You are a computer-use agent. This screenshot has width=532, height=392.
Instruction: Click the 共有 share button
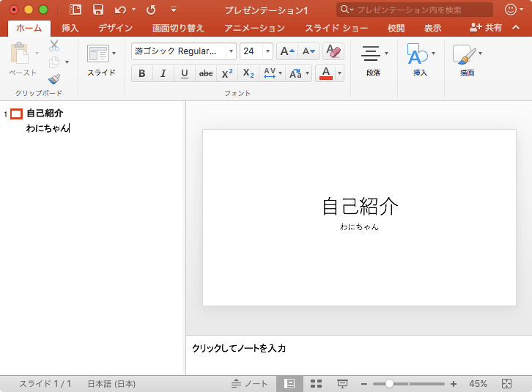(486, 27)
